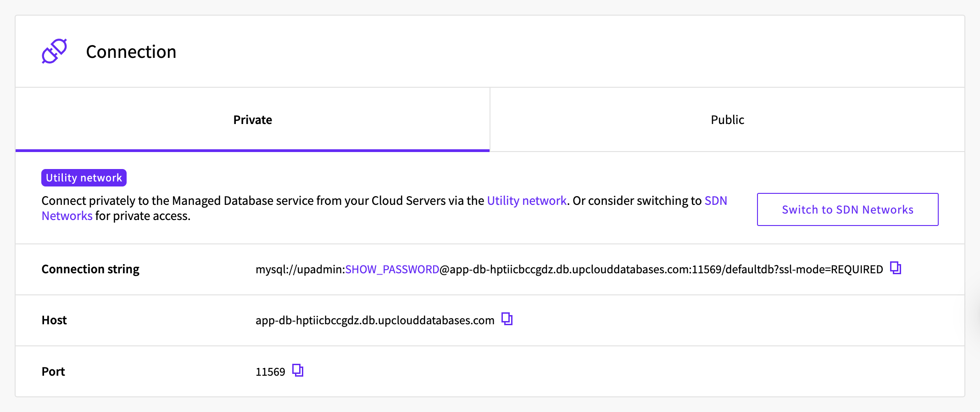Click the Port row label

click(53, 372)
